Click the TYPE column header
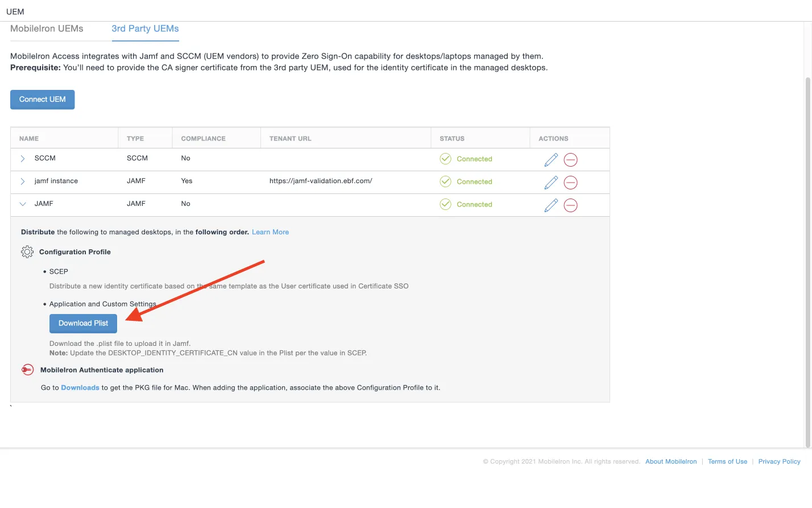Screen dimensions: 812x508 (x=135, y=139)
